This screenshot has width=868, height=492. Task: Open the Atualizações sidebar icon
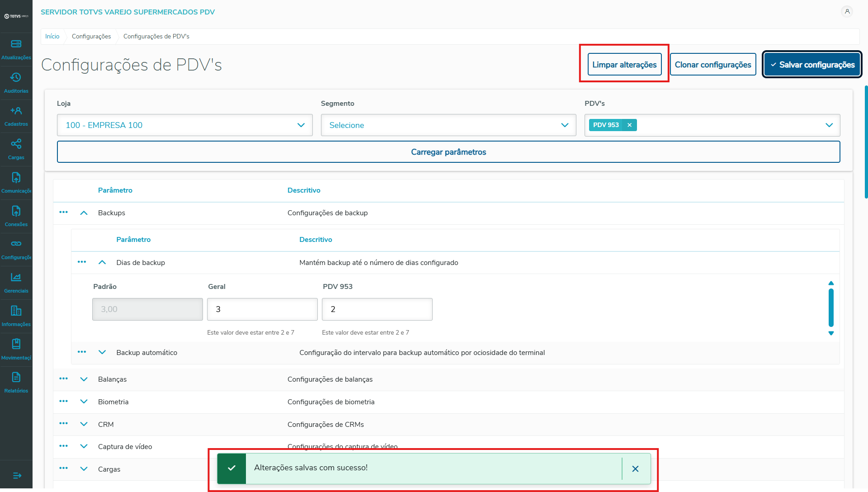click(16, 44)
